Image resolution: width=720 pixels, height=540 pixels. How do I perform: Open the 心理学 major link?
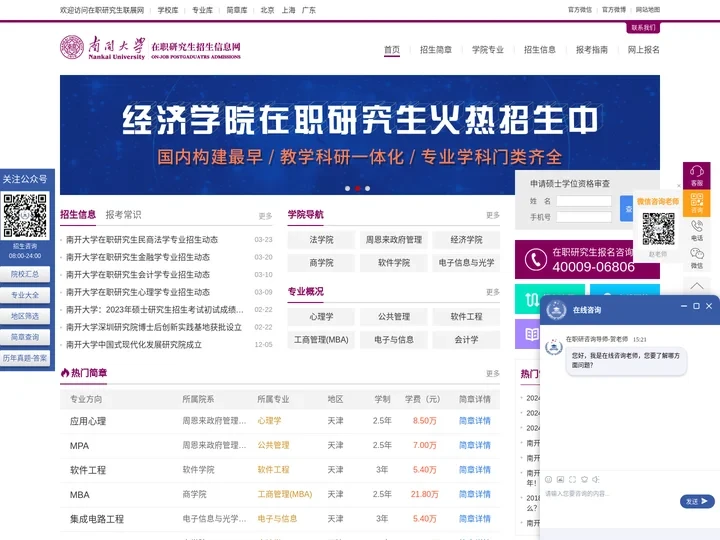[321, 316]
